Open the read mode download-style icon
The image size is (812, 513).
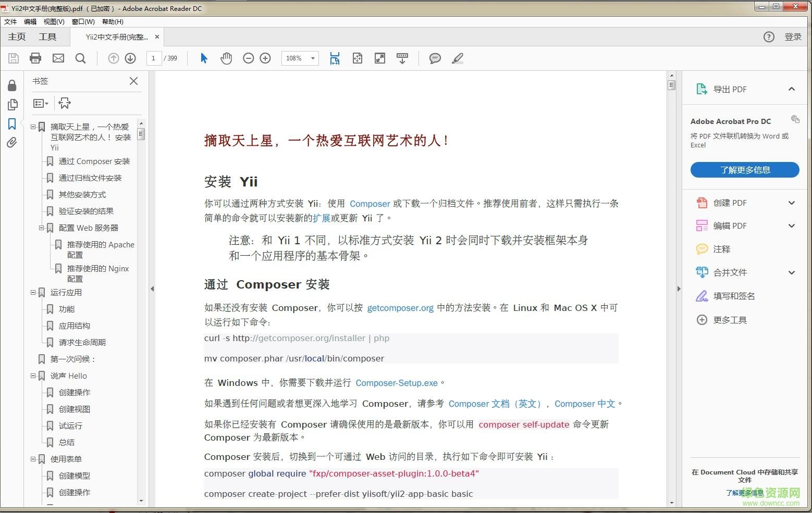(x=402, y=58)
